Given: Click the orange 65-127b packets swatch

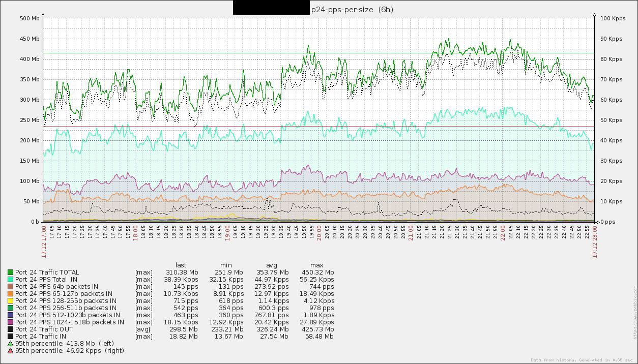Looking at the screenshot, I should coord(10,294).
